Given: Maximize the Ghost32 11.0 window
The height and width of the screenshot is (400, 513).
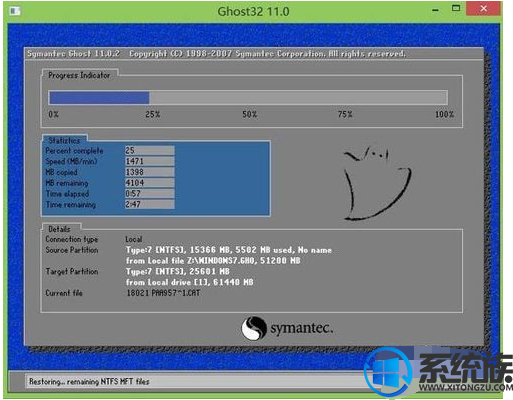Looking at the screenshot, I should click(x=456, y=8).
